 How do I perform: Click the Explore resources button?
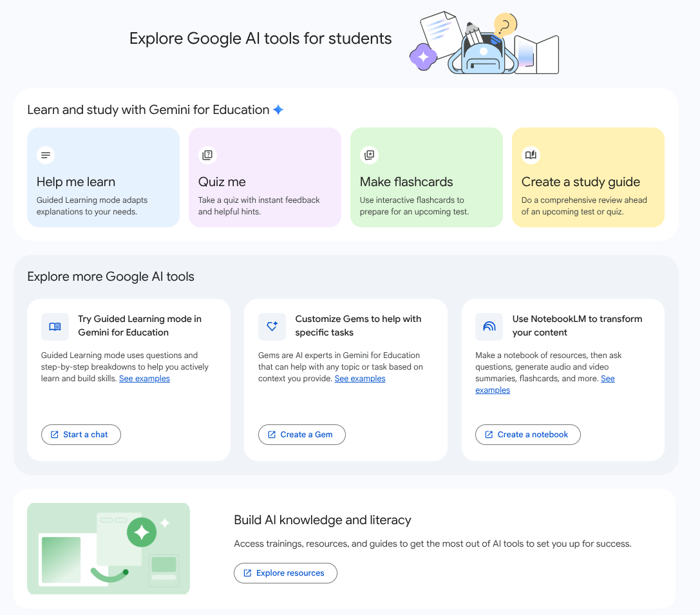pyautogui.click(x=285, y=572)
